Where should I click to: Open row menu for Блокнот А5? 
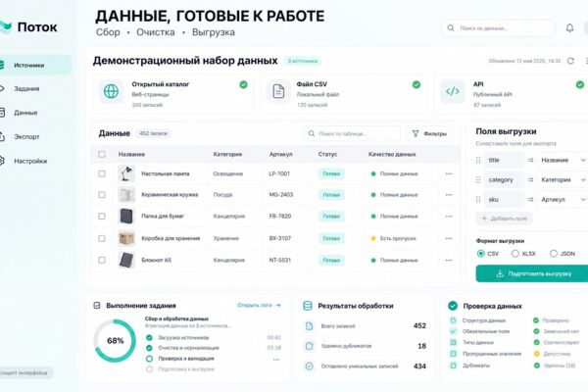point(449,260)
